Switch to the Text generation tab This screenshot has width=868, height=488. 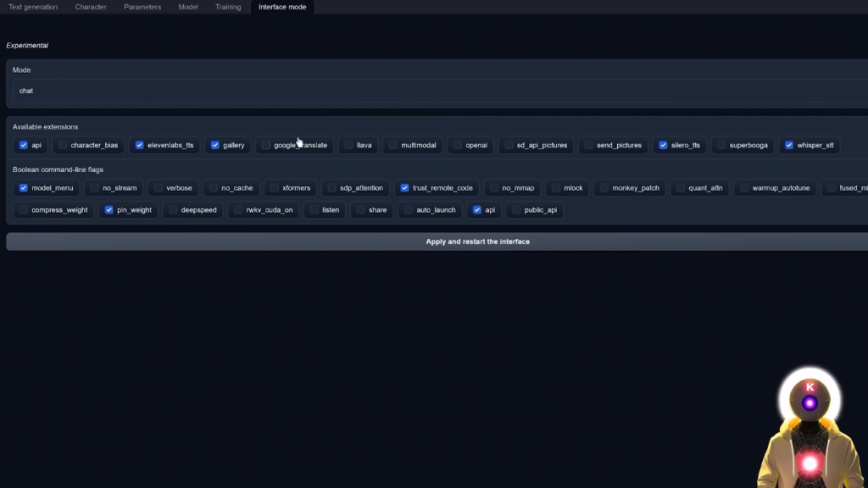[x=33, y=7]
